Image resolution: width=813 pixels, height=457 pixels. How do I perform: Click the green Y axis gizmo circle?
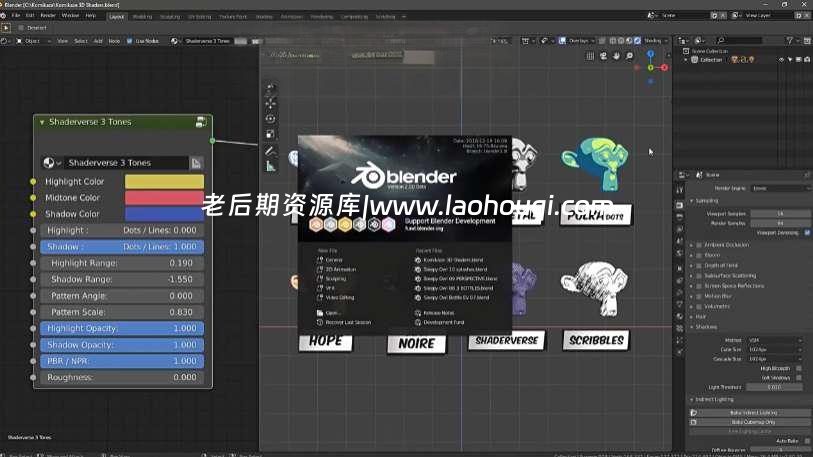click(x=651, y=67)
